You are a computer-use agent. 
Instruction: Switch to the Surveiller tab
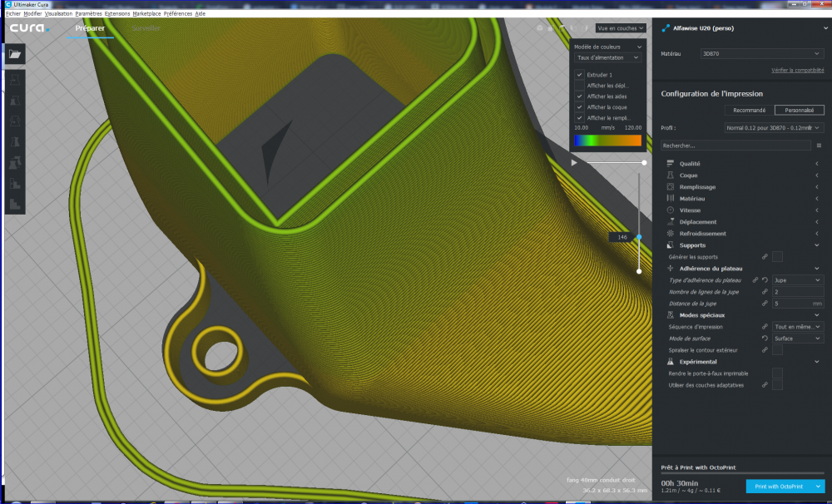pyautogui.click(x=146, y=28)
